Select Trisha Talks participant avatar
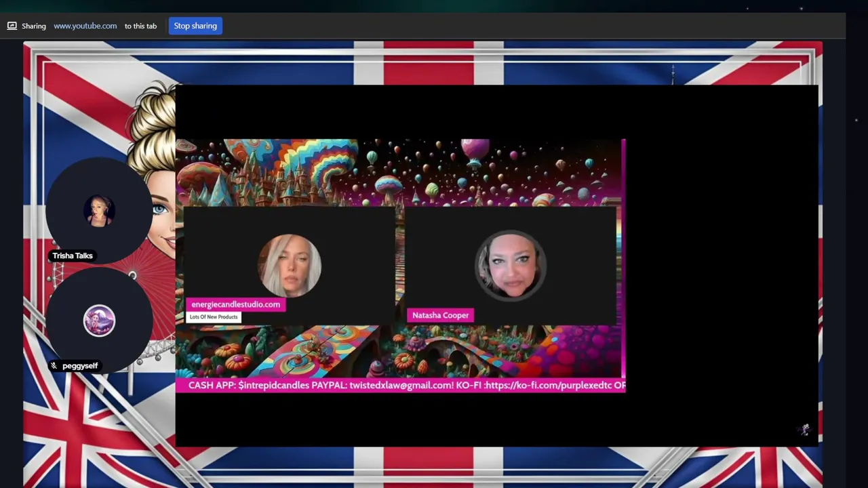 click(99, 211)
